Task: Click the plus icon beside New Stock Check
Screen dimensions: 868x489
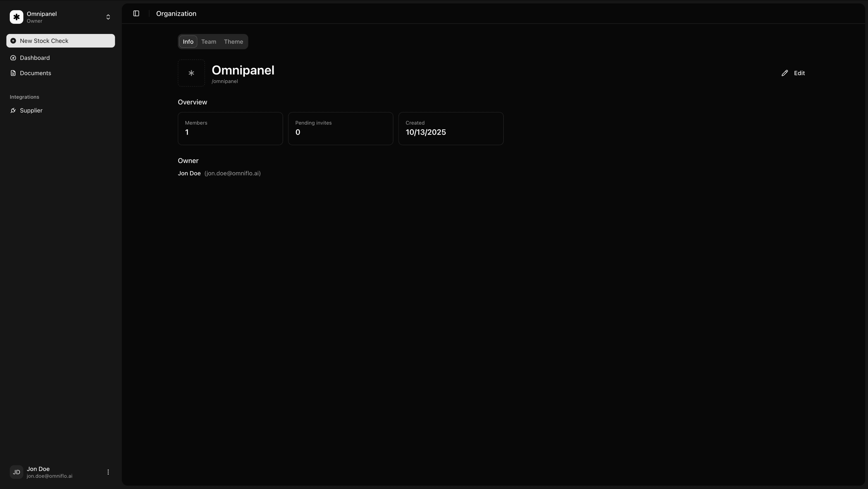Action: (13, 41)
